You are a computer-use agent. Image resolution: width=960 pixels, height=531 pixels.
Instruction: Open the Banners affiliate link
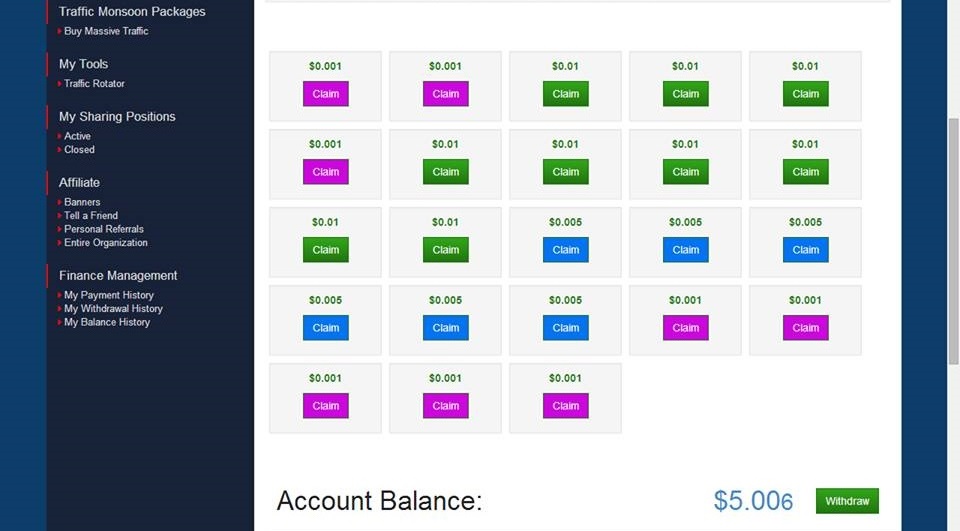pos(82,202)
